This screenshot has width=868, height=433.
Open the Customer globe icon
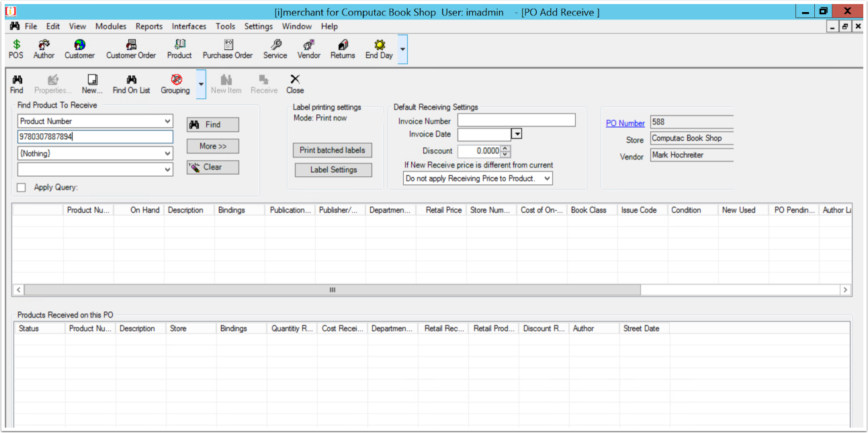(x=80, y=49)
